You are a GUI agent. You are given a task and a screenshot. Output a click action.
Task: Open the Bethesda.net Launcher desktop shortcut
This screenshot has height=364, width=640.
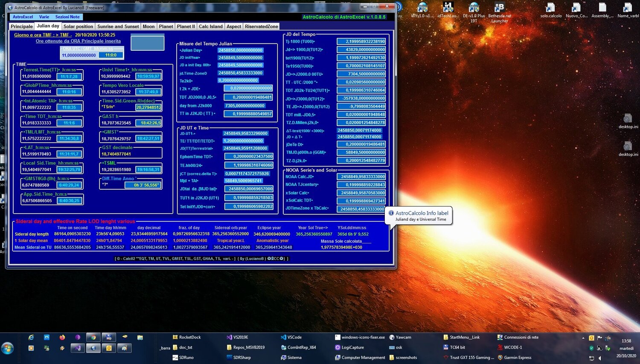click(499, 12)
